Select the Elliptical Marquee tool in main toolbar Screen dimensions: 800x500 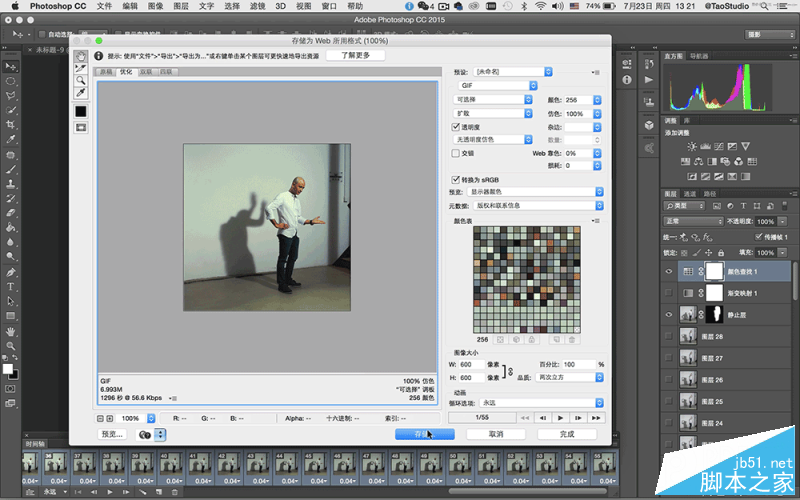pyautogui.click(x=10, y=81)
